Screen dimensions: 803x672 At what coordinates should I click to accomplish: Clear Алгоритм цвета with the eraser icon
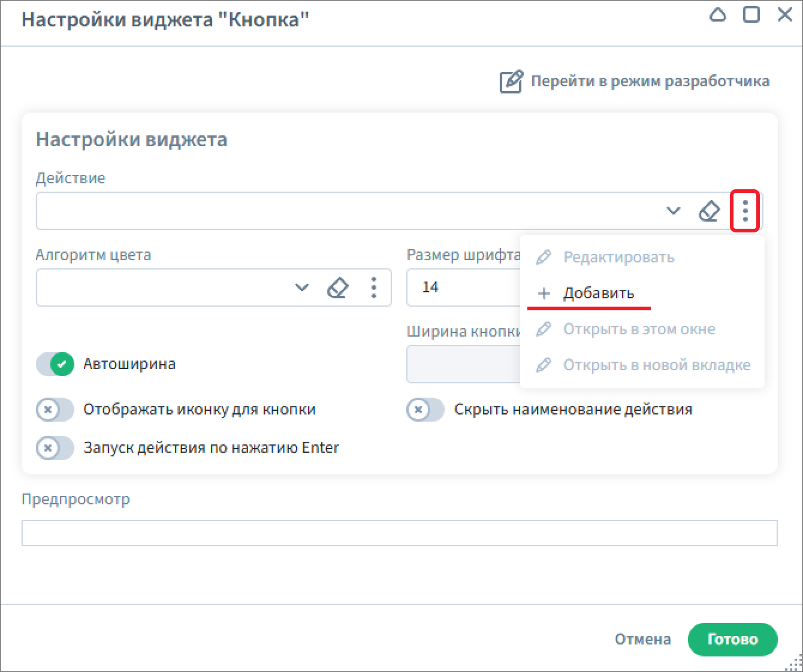coord(338,287)
